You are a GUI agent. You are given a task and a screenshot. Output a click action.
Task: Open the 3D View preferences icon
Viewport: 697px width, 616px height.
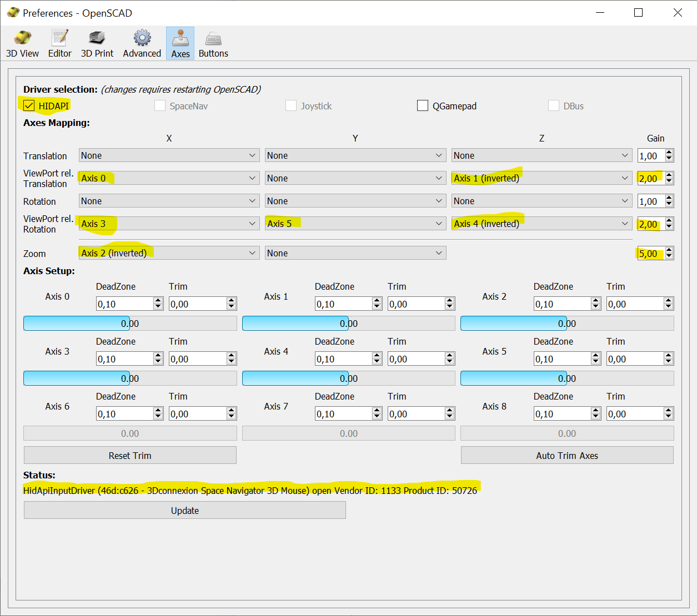22,38
